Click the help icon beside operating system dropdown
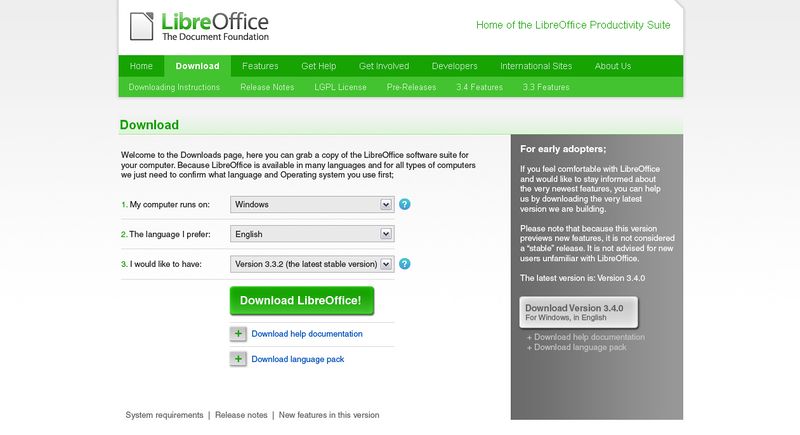This screenshot has width=800, height=435. 405,204
